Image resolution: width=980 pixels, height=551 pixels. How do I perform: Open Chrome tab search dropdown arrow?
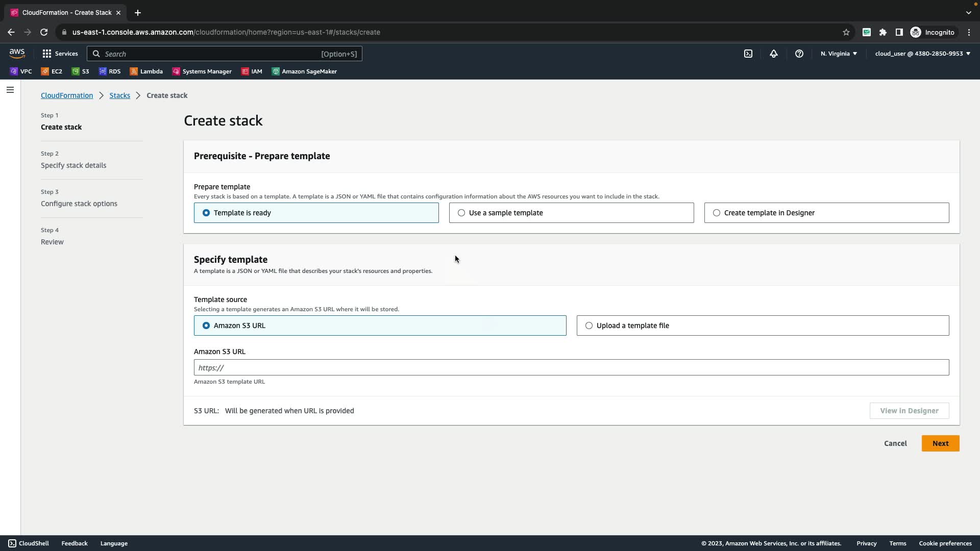point(968,12)
